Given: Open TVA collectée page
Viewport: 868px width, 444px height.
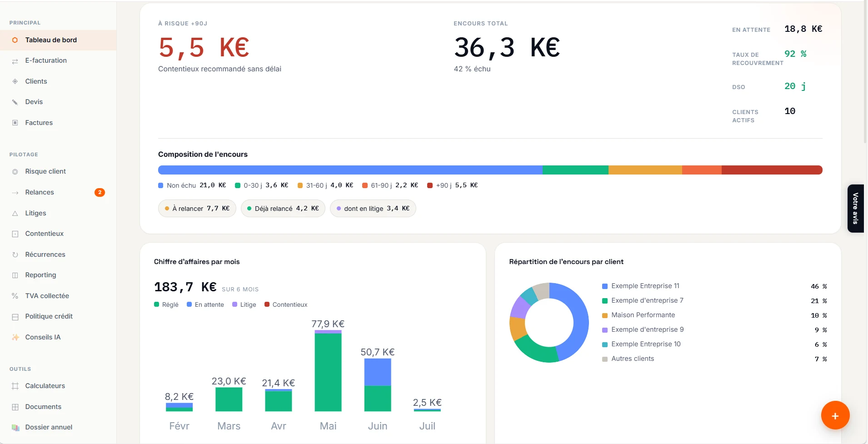Looking at the screenshot, I should (x=58, y=296).
